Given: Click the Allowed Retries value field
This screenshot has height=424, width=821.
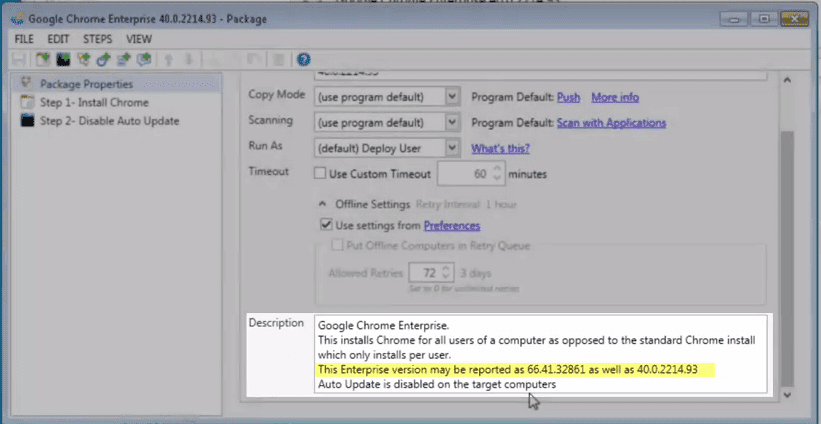Looking at the screenshot, I should click(425, 273).
